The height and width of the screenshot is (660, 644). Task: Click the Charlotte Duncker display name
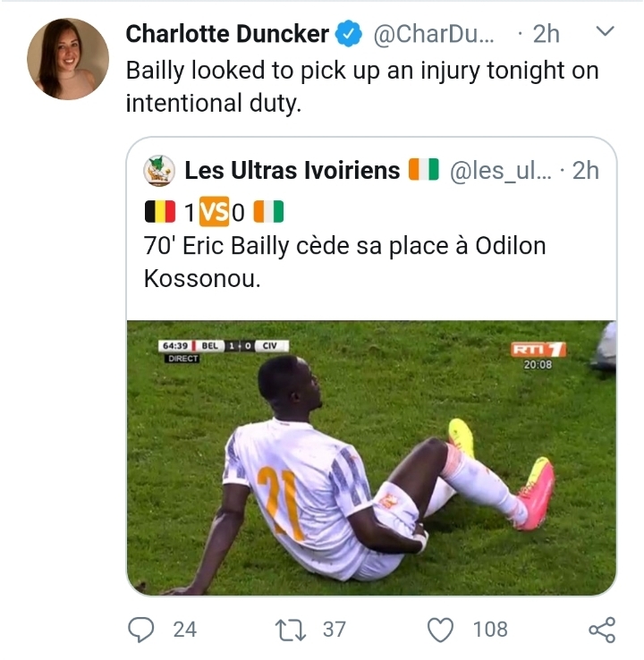coord(227,34)
